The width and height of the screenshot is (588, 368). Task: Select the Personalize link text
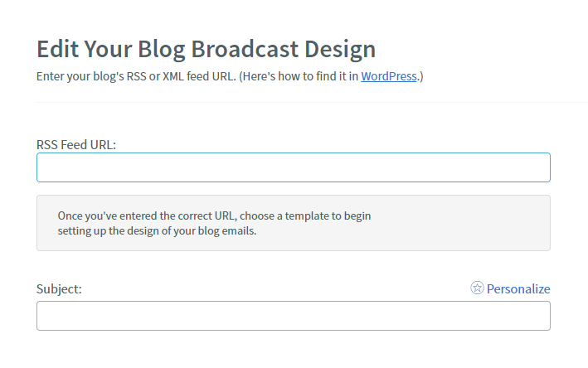coord(518,289)
